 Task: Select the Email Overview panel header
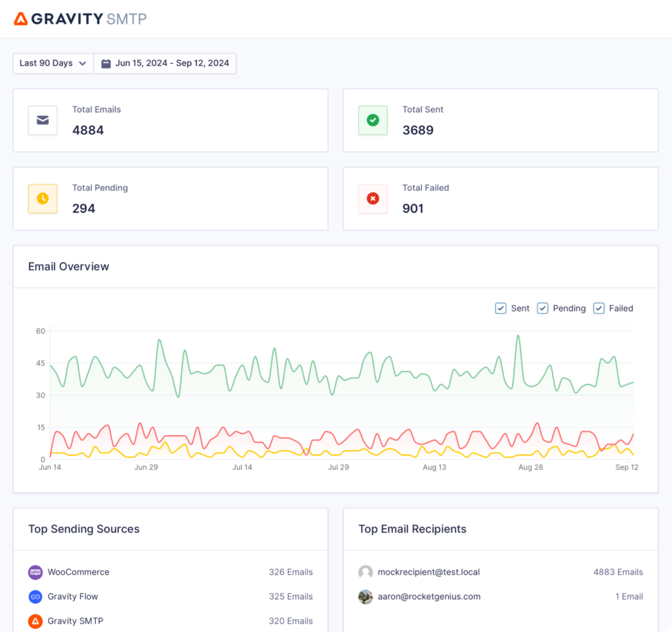(x=68, y=266)
